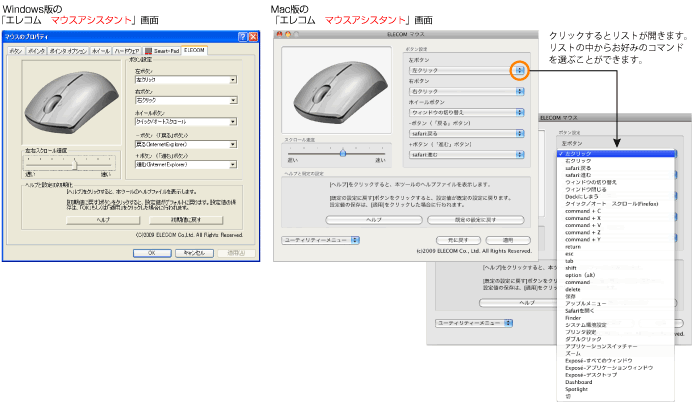Choose ウィンドウ閉じる in the open list
This screenshot has height=405, width=695.
(616, 189)
